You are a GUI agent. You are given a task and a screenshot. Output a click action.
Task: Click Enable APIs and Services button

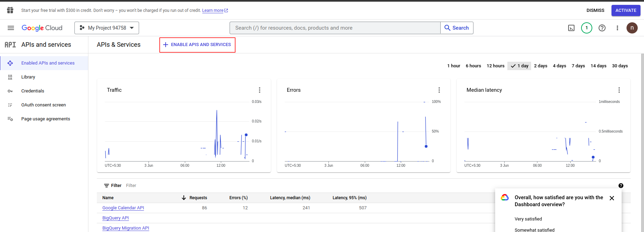(x=197, y=45)
